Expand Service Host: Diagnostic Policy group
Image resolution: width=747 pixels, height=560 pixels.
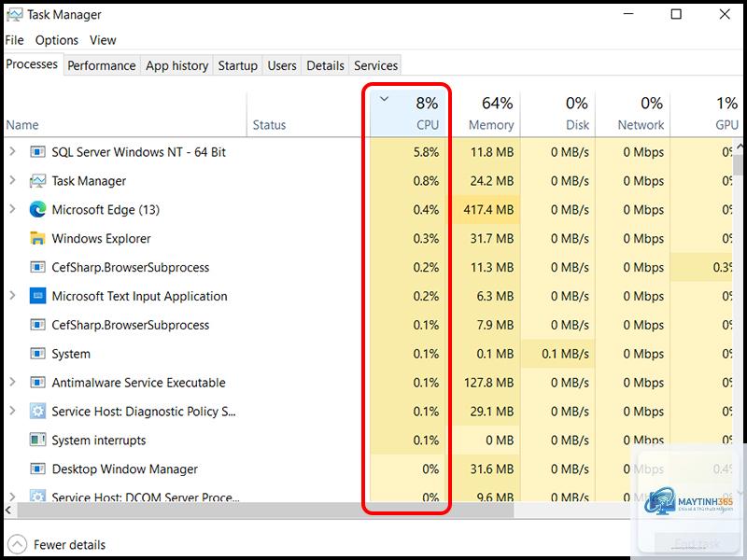(13, 410)
